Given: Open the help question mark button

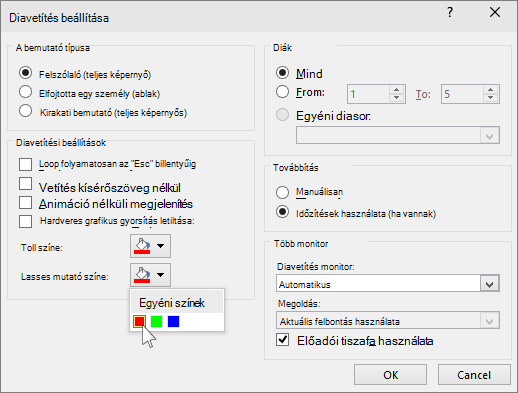Looking at the screenshot, I should pyautogui.click(x=450, y=13).
